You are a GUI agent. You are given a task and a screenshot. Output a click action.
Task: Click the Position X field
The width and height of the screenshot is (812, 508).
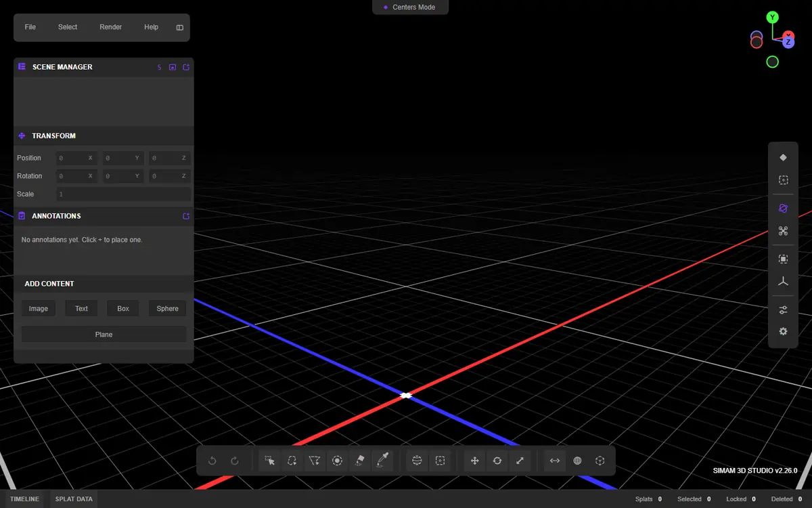tap(77, 158)
